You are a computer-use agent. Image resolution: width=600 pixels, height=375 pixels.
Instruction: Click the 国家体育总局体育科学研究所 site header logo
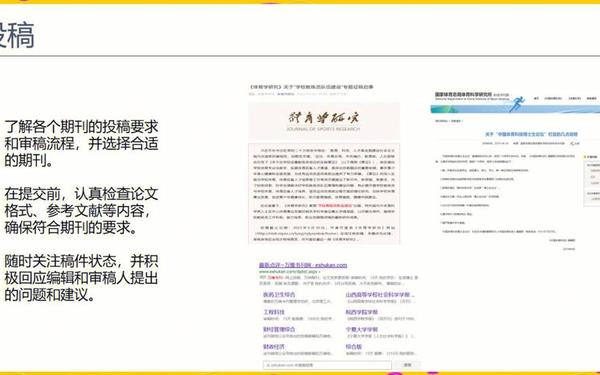point(471,96)
